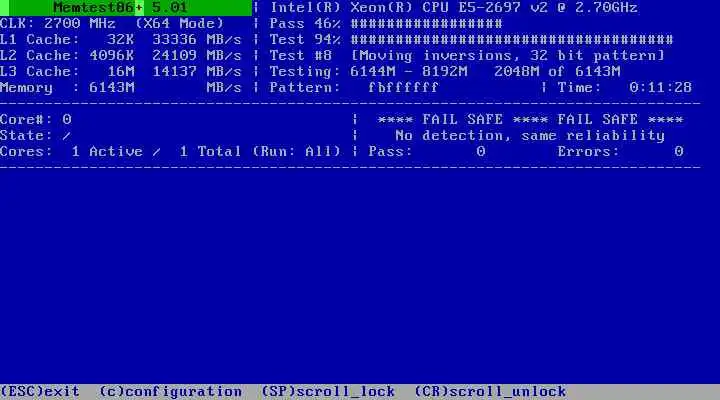Select the (CR)scroll_unlock option
Image resolution: width=720 pixels, height=400 pixels.
click(490, 392)
